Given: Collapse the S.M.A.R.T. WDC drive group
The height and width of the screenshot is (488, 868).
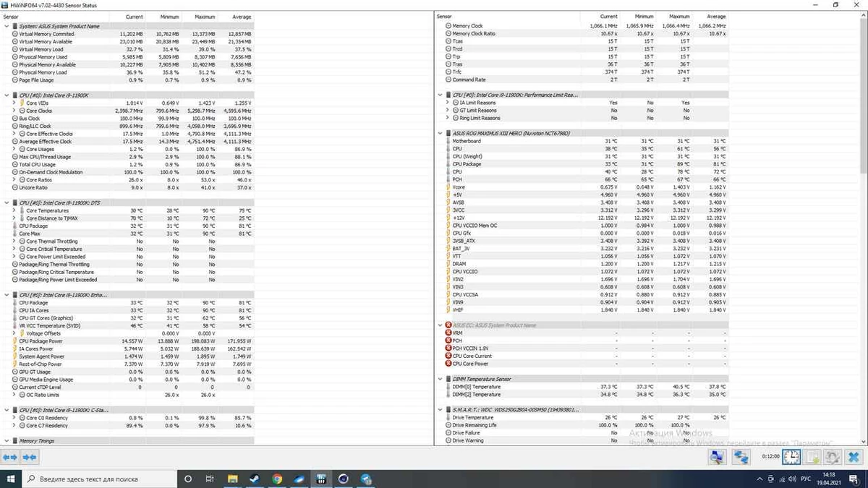Looking at the screenshot, I should tap(441, 410).
